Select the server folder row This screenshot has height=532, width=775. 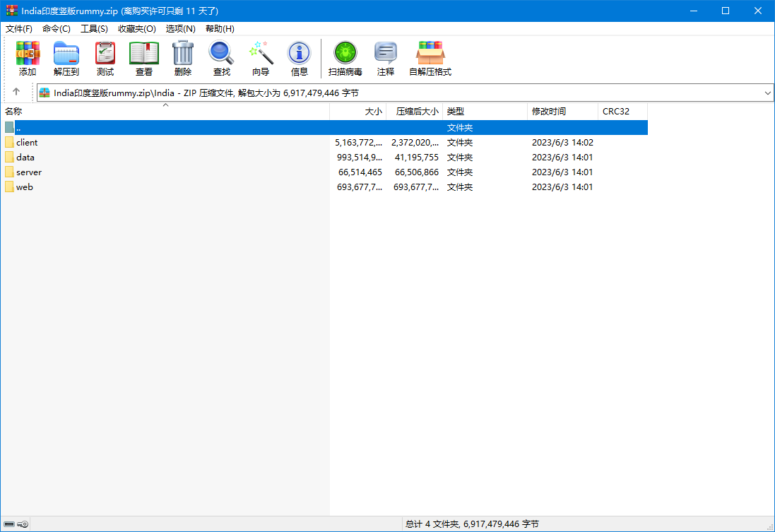[29, 172]
